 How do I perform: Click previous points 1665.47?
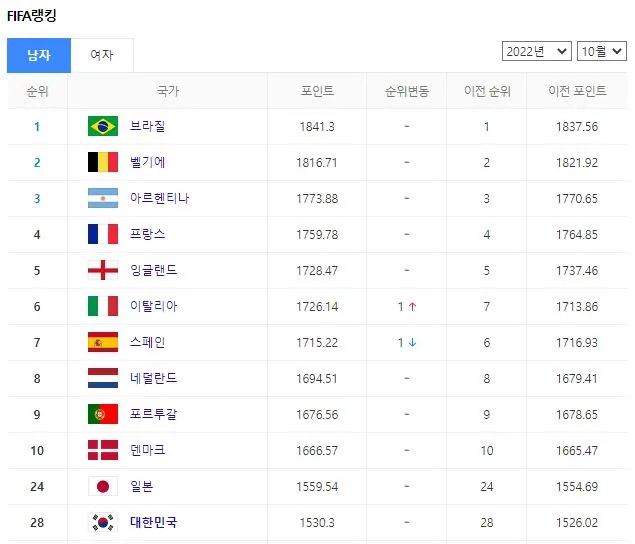point(577,450)
